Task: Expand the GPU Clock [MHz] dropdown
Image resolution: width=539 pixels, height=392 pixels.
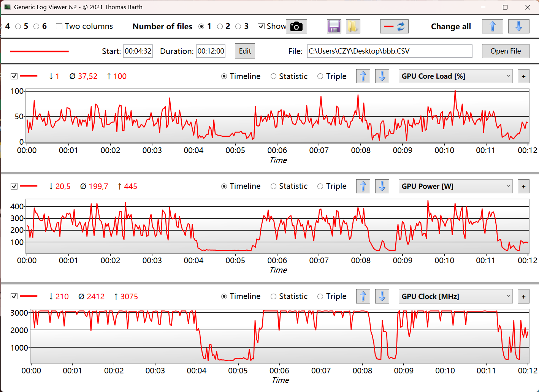Action: pyautogui.click(x=455, y=297)
